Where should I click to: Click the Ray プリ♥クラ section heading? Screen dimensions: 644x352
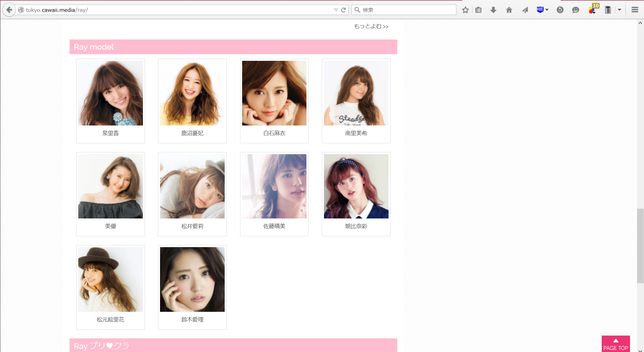coord(233,345)
